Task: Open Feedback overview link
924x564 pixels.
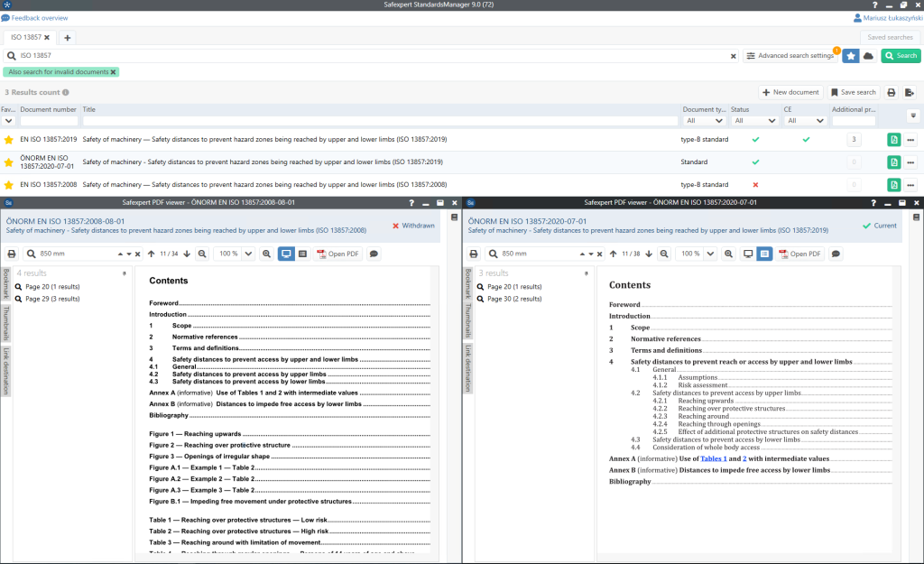Action: [x=34, y=18]
